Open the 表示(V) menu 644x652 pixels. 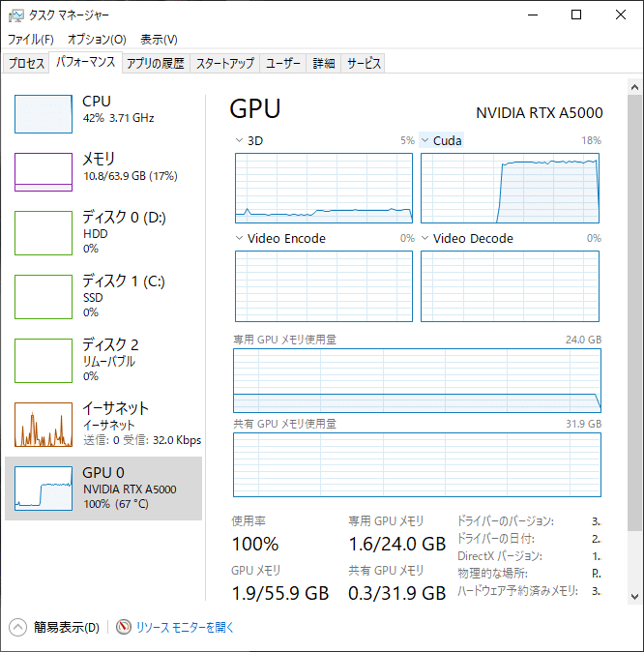point(159,39)
